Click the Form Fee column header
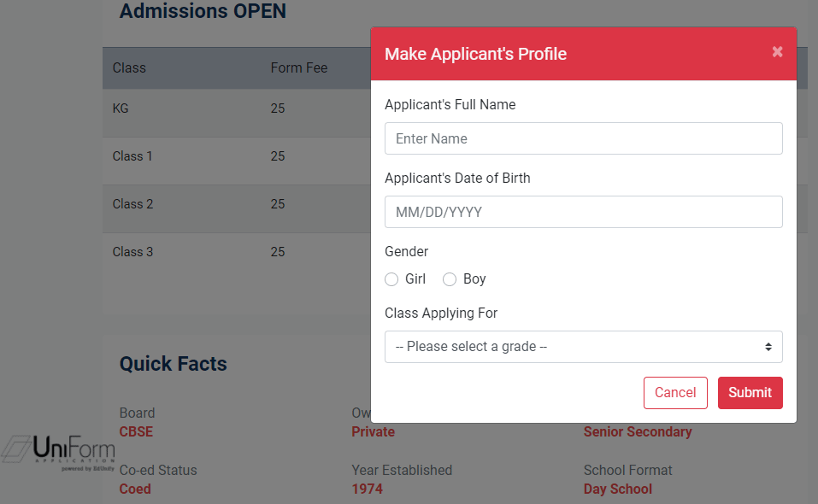818x504 pixels. [299, 67]
